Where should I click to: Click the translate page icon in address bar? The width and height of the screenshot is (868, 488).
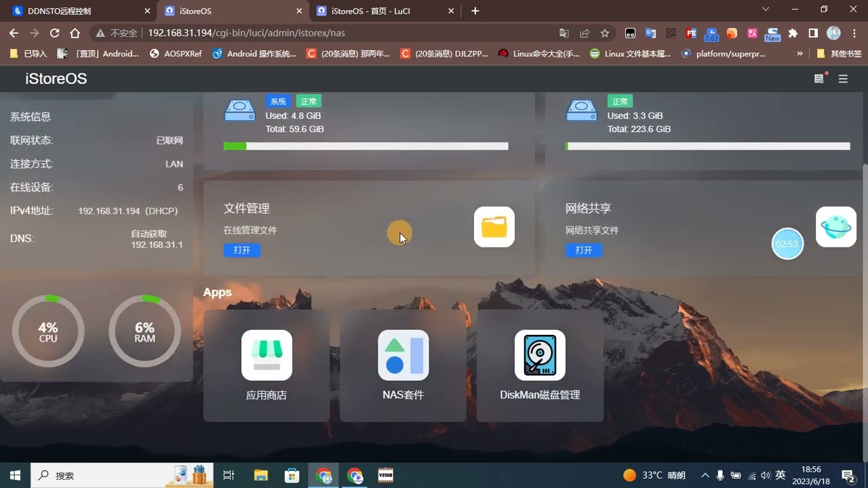point(564,33)
